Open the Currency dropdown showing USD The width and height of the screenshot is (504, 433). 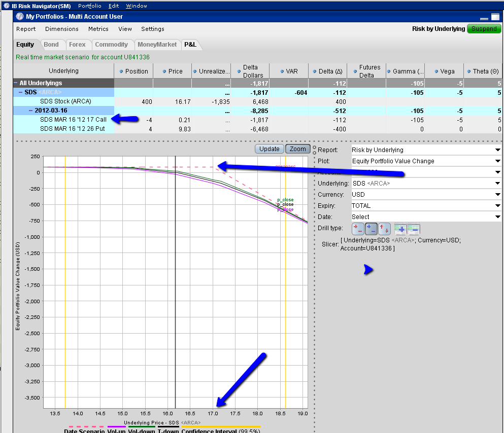coord(426,195)
